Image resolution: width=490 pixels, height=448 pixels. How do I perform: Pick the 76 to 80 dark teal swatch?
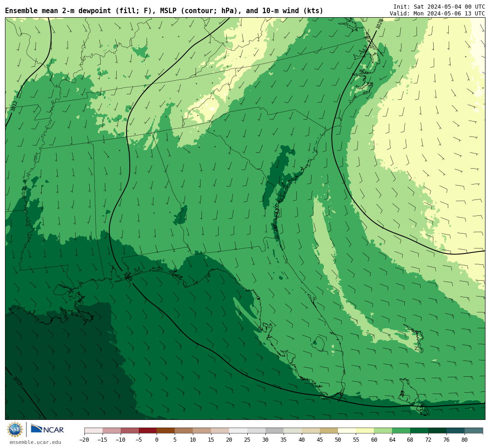(x=456, y=431)
